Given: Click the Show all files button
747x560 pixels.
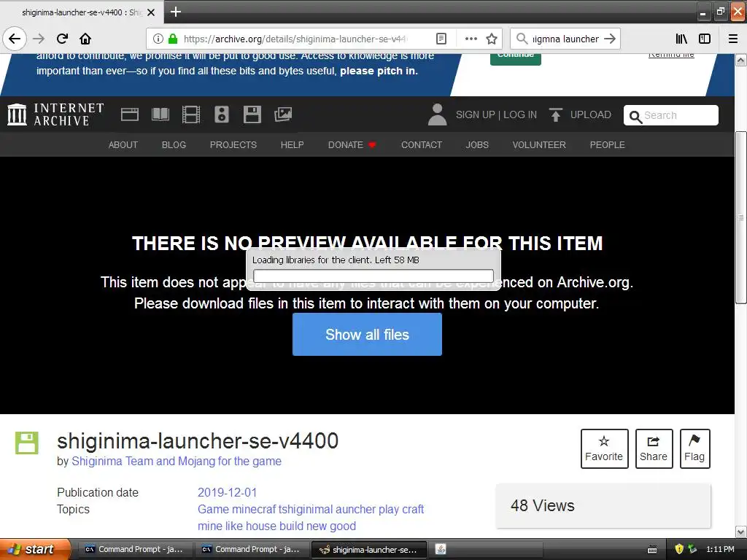Looking at the screenshot, I should (x=367, y=334).
